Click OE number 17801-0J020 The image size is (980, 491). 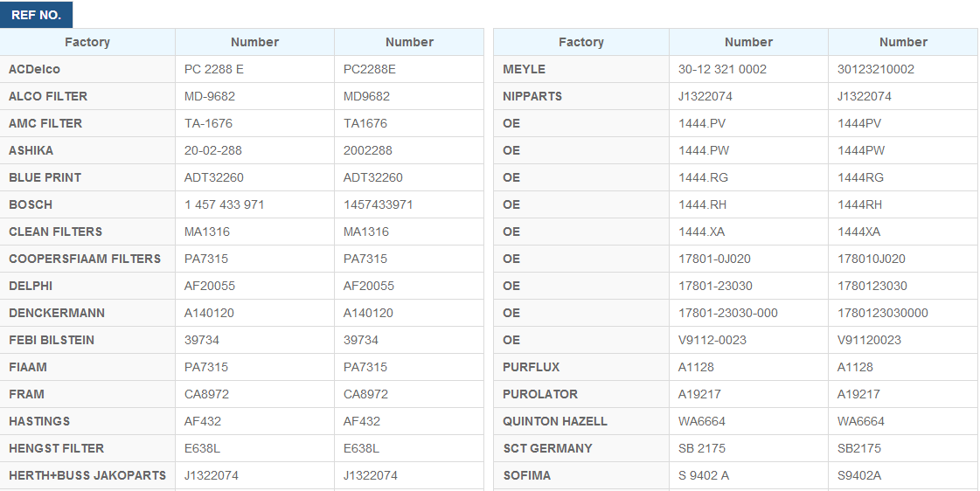tap(714, 259)
